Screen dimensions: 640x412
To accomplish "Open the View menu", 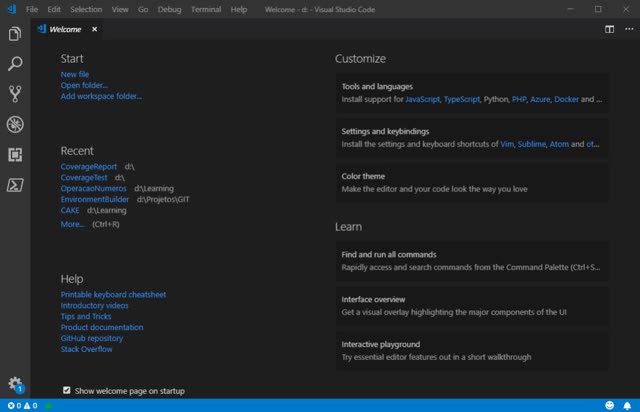I will 120,9.
